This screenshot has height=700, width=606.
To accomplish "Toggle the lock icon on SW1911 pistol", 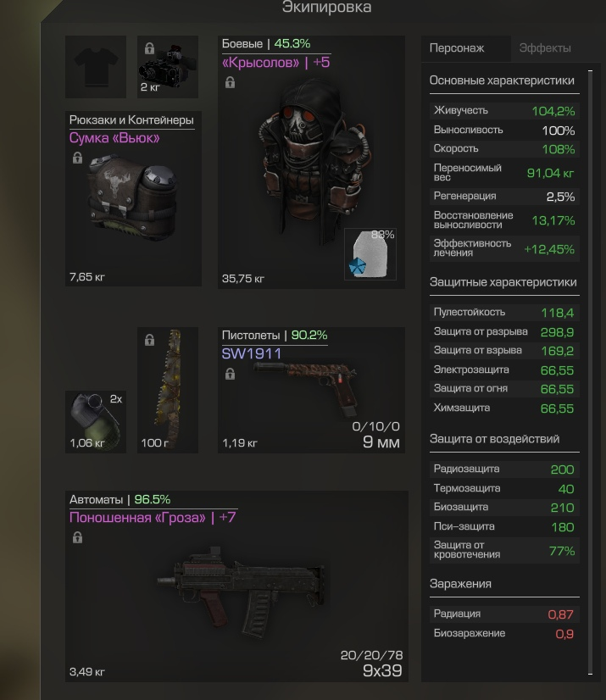I will click(x=230, y=374).
